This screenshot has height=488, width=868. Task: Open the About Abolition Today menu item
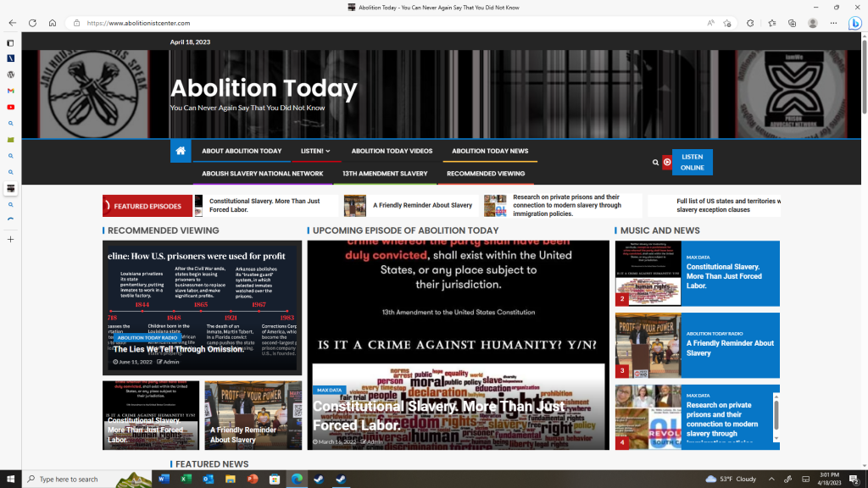click(x=242, y=151)
